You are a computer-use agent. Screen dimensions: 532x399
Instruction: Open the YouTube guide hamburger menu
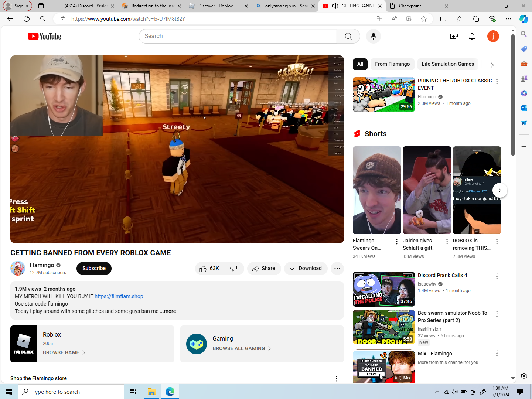tap(15, 36)
